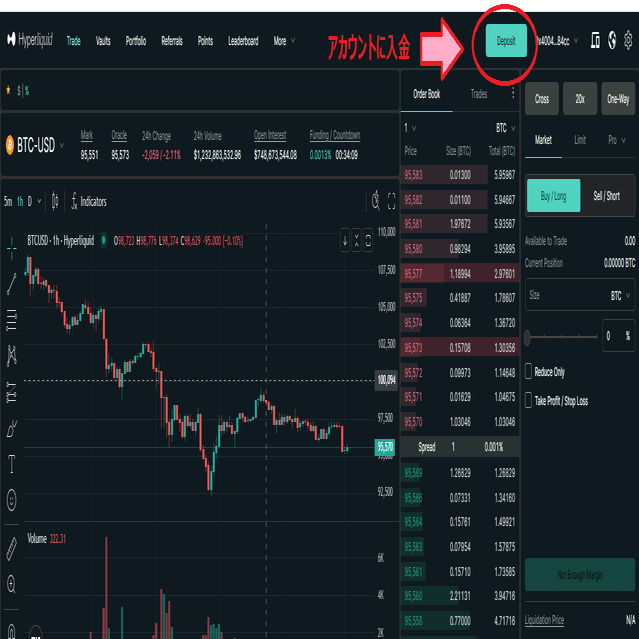Select the forecasting and measurement tool

(x=12, y=392)
